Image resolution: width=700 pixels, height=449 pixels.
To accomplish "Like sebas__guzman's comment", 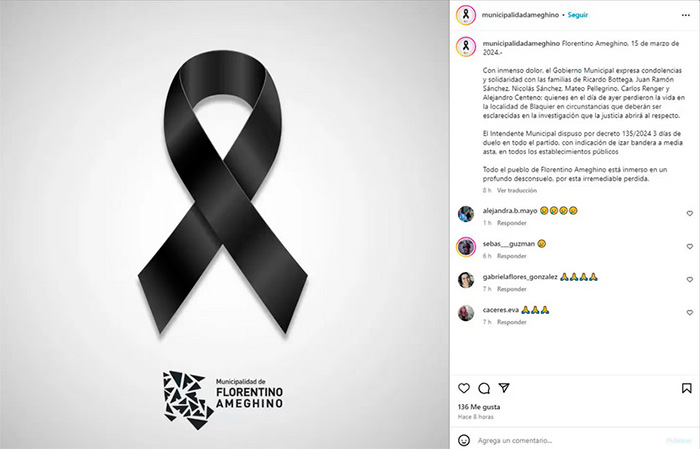I will pos(689,247).
